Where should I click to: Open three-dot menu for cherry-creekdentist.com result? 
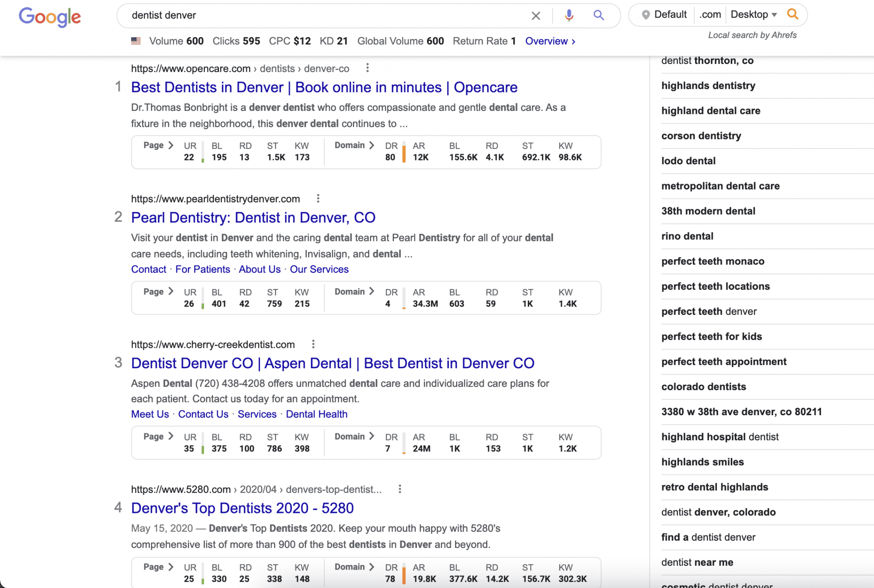pyautogui.click(x=313, y=344)
